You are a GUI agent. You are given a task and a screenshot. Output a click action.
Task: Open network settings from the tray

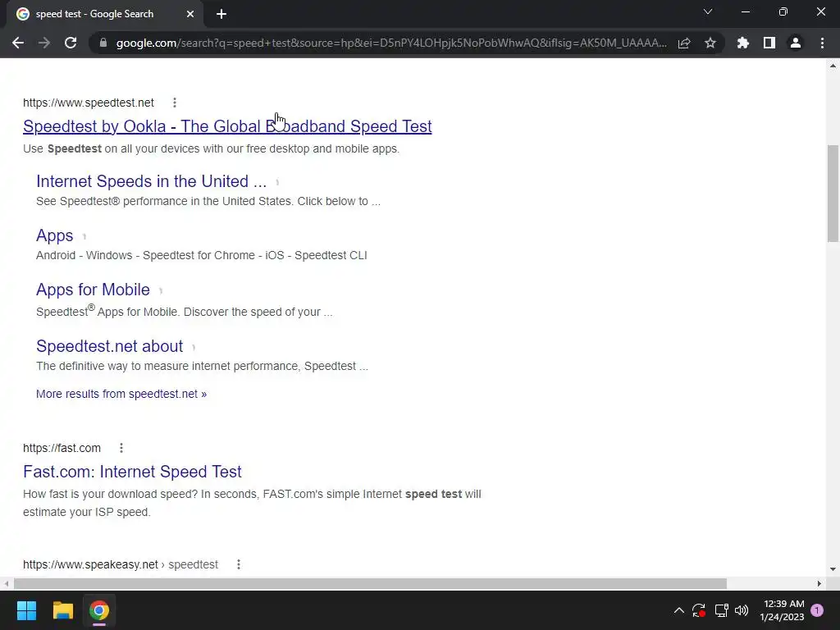click(721, 610)
